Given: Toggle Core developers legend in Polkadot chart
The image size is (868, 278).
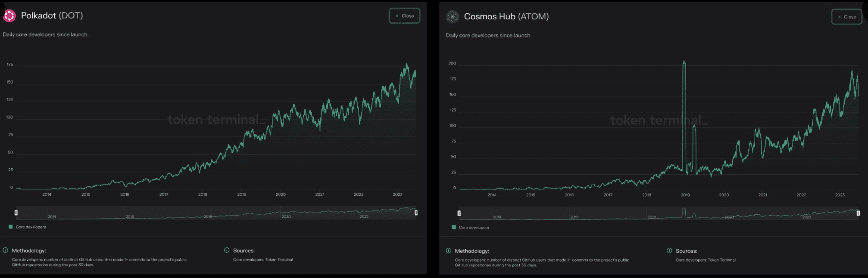Looking at the screenshot, I should click(27, 227).
